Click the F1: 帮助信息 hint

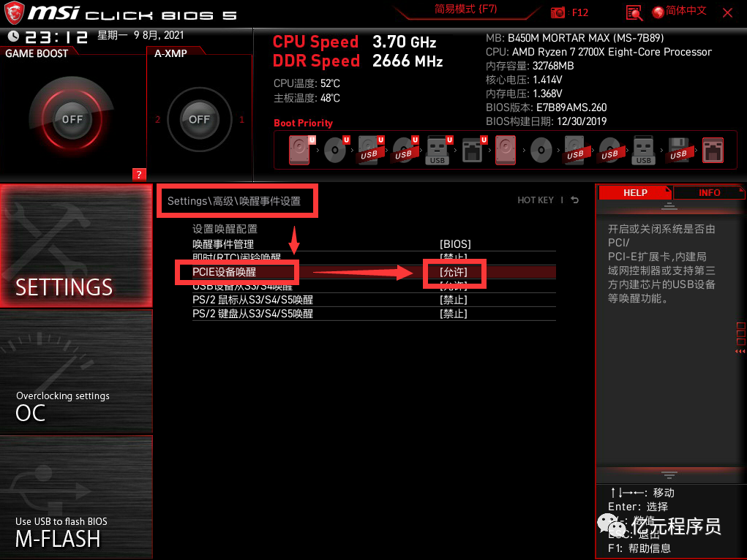click(639, 548)
